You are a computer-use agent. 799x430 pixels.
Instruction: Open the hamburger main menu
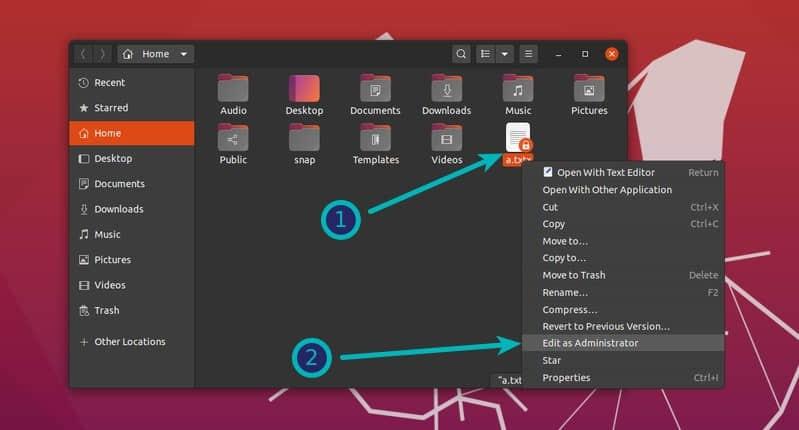coord(529,54)
